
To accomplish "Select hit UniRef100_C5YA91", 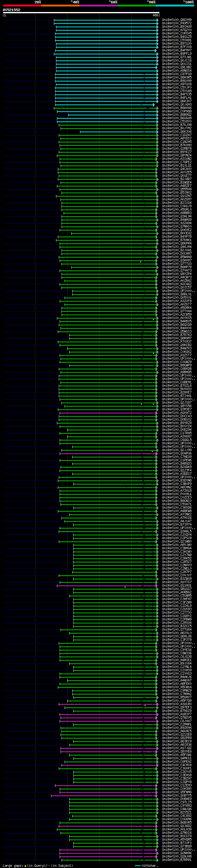I will tap(177, 40).
